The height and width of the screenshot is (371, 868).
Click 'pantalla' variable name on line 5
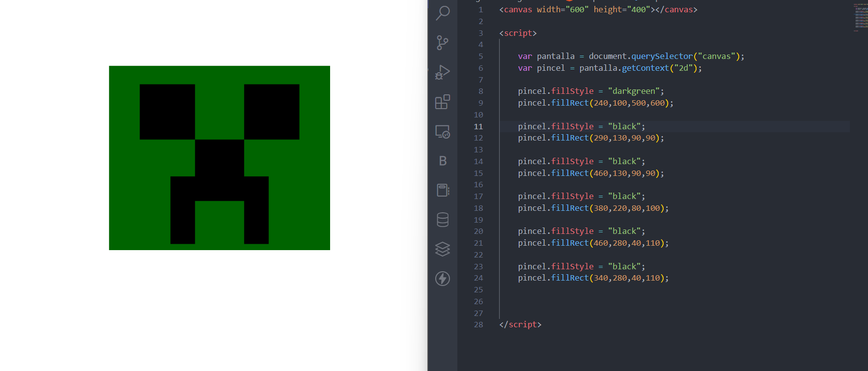tap(556, 57)
